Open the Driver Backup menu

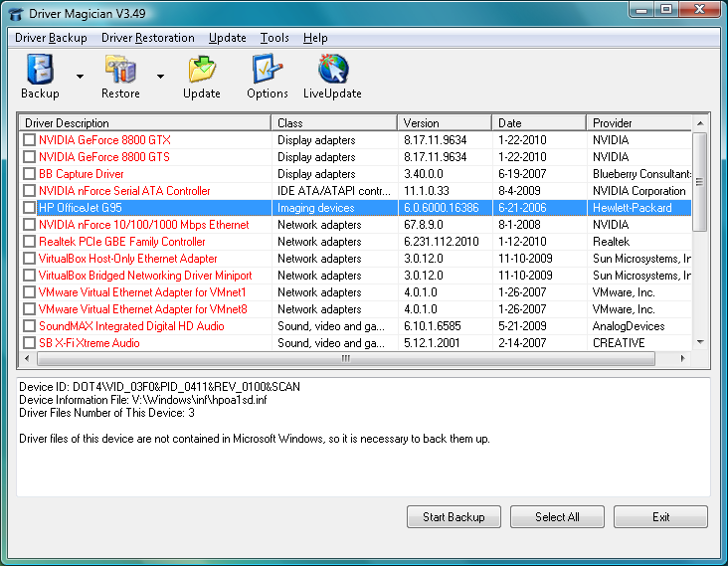tap(51, 38)
